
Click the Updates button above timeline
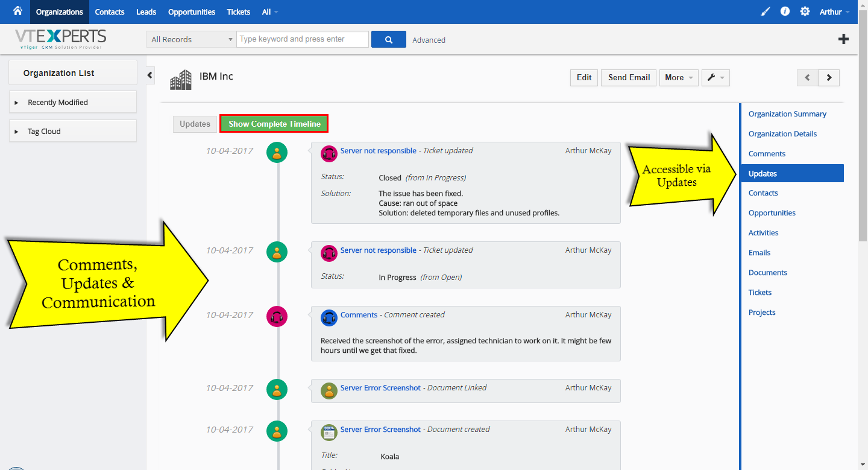click(195, 124)
